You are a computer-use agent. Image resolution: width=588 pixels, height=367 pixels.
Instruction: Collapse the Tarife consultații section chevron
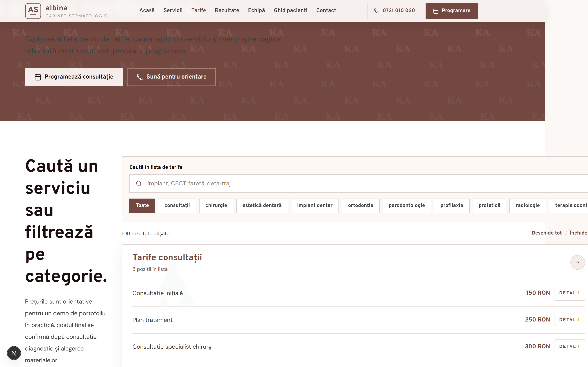[577, 262]
